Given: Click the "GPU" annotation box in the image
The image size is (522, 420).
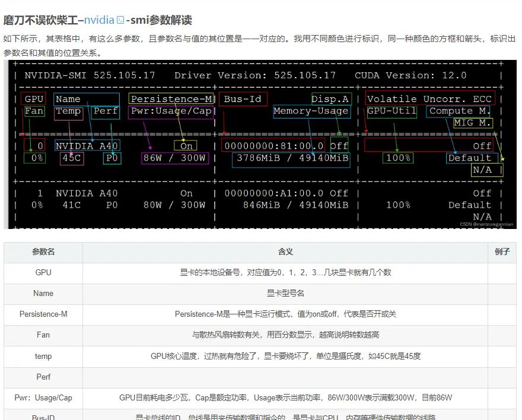Looking at the screenshot, I should point(33,98).
